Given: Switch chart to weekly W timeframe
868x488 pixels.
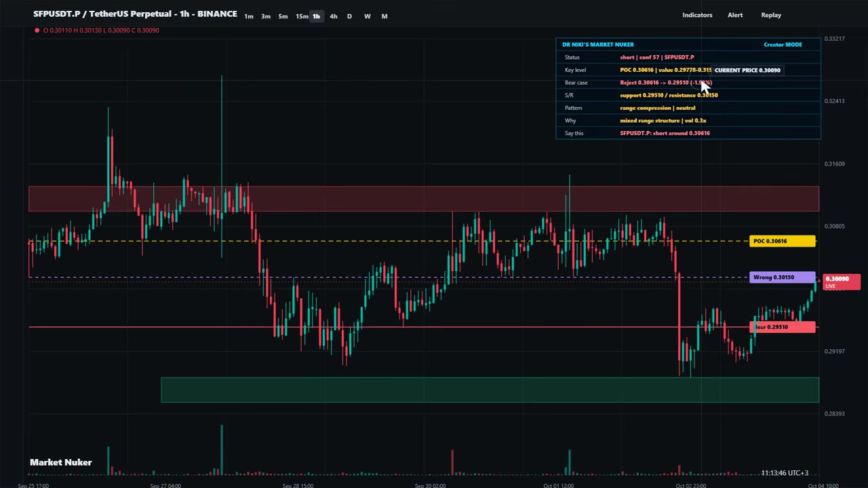Looking at the screenshot, I should 367,16.
